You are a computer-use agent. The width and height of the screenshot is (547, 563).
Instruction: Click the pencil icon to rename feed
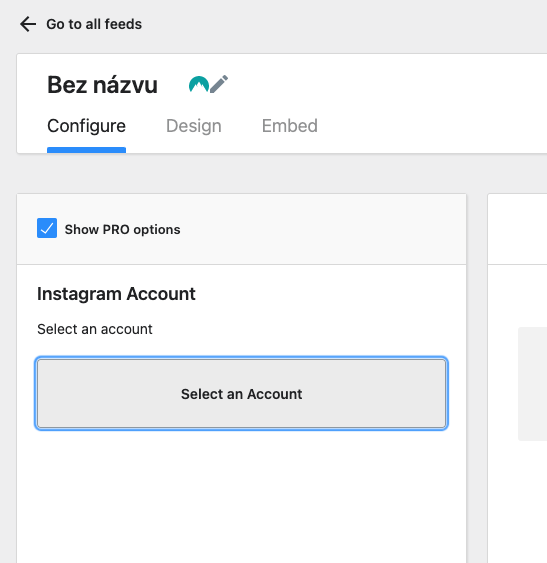(x=219, y=84)
